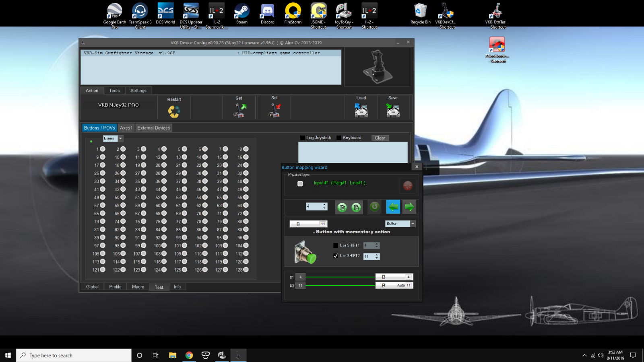Click button indicator number 11

click(143, 157)
